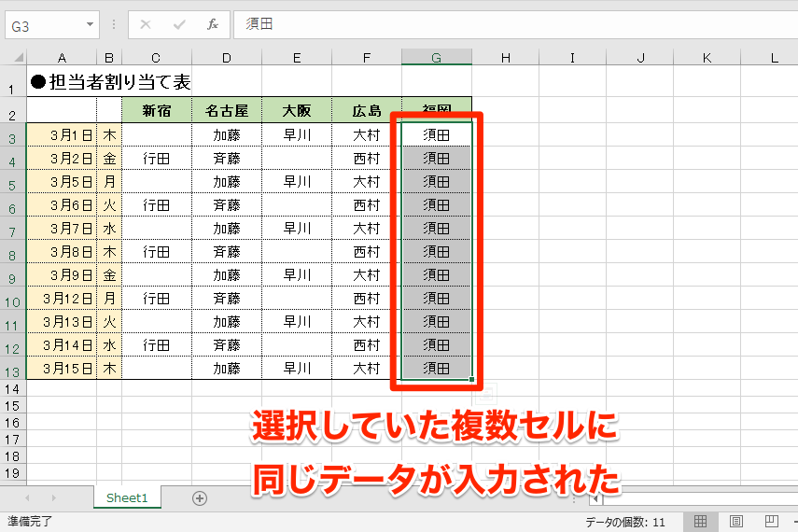Add a new sheet with plus button
Viewport: 798px width, 532px height.
(x=199, y=497)
